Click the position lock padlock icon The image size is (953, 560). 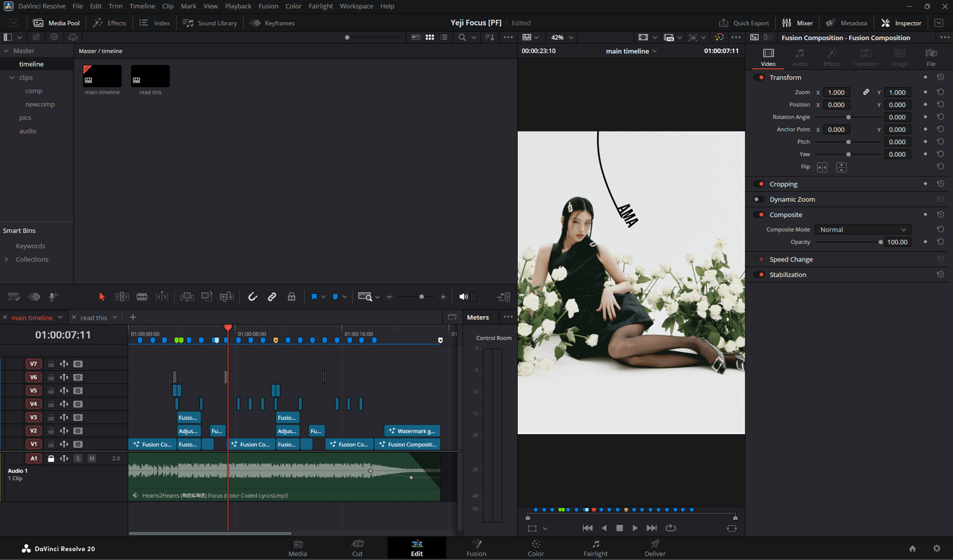click(292, 297)
